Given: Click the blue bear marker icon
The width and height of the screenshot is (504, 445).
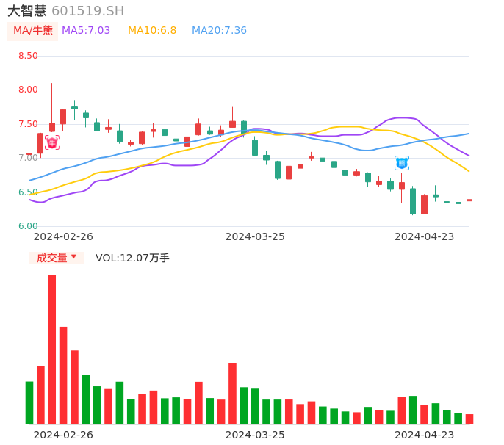Looking at the screenshot, I should (402, 163).
